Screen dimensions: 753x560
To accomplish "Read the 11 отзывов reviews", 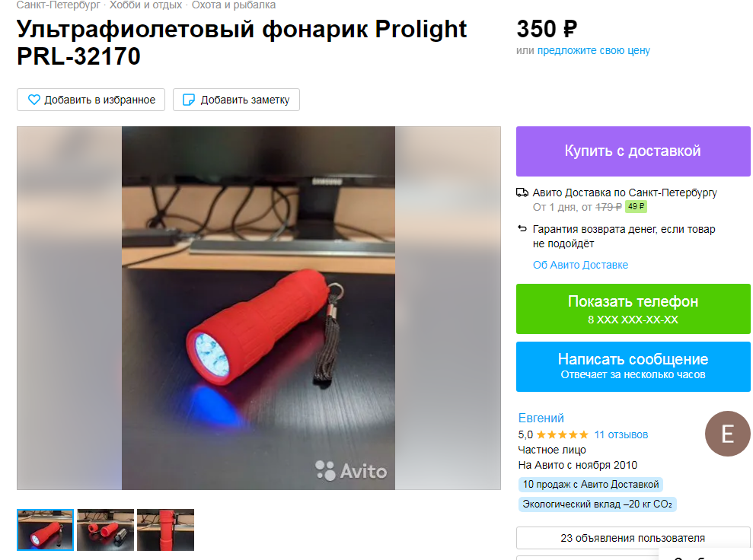I will (621, 434).
